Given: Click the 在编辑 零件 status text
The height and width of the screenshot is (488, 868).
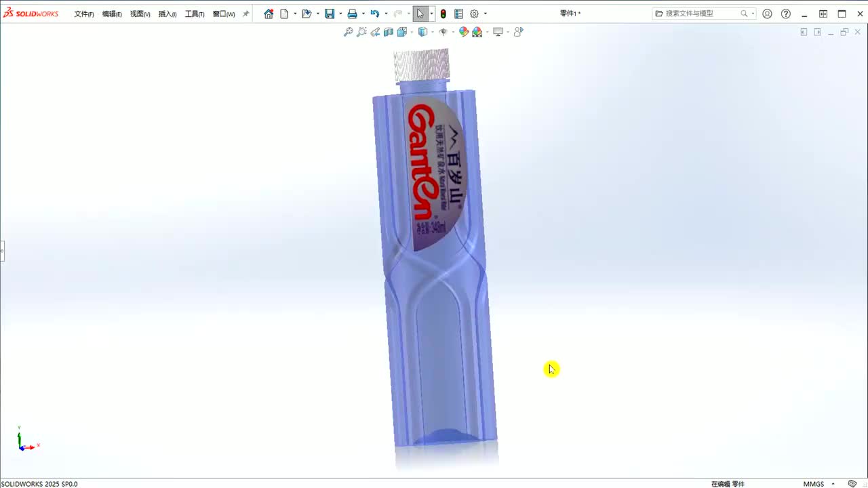Looking at the screenshot, I should (728, 484).
